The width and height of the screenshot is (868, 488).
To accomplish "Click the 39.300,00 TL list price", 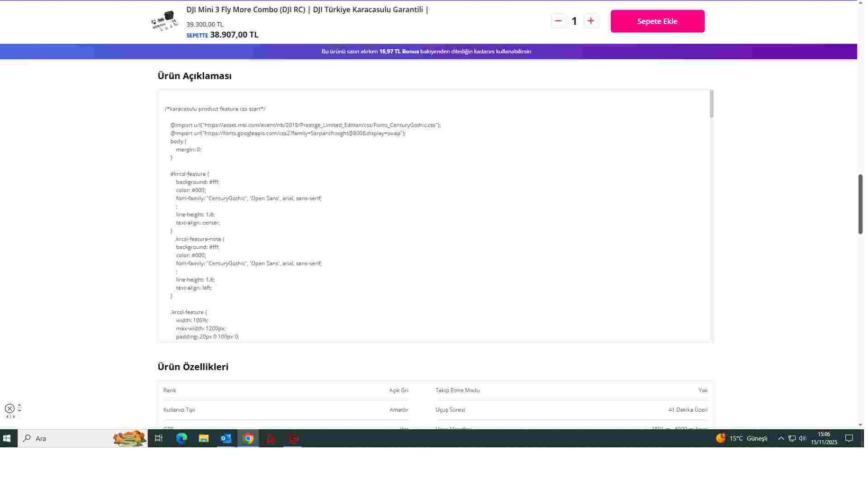I will [205, 24].
